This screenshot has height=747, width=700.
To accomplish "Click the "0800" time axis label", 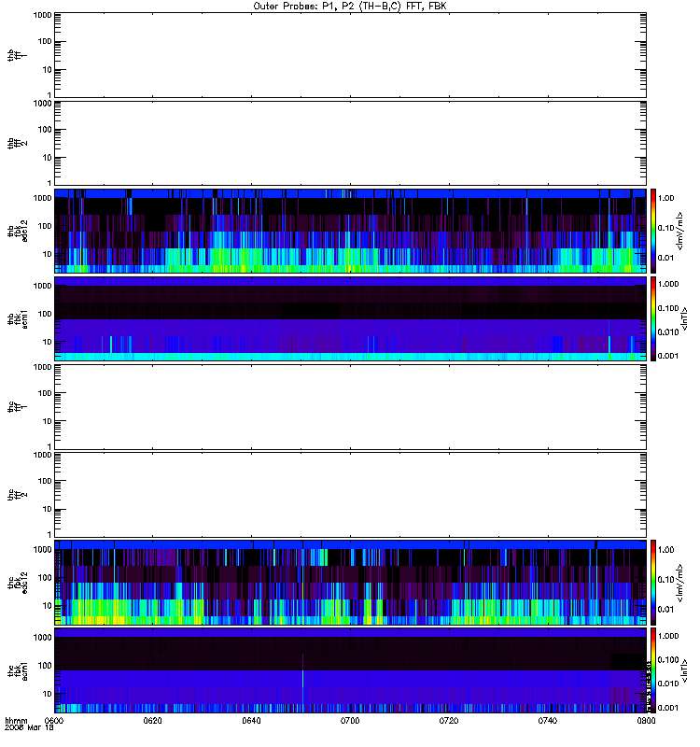I will (x=646, y=721).
